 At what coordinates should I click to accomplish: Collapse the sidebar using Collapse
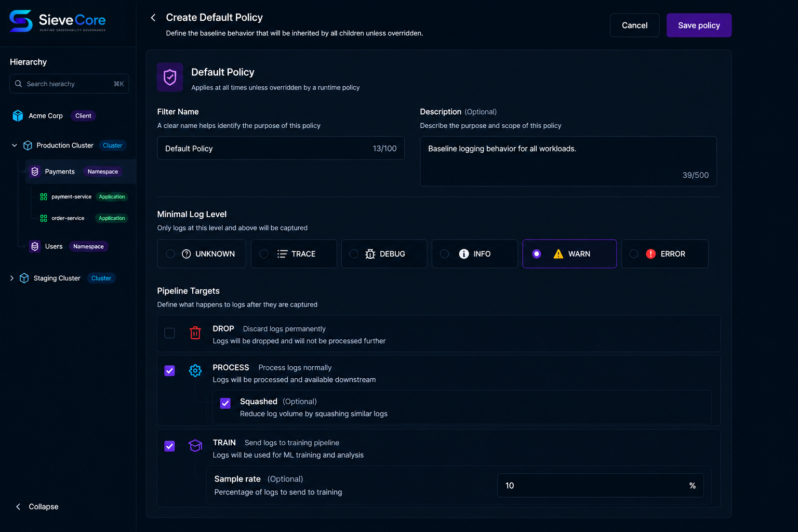[37, 507]
